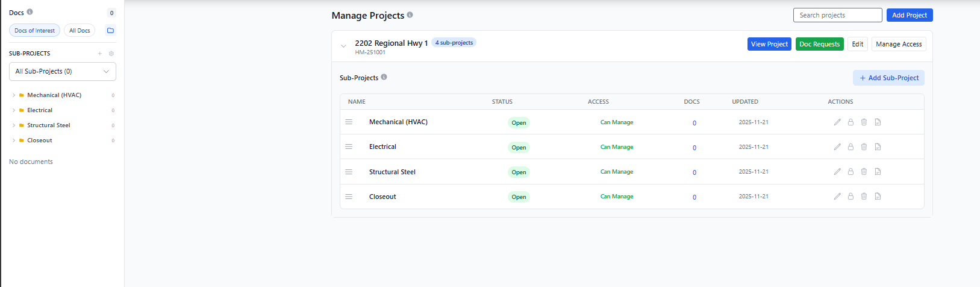Image resolution: width=980 pixels, height=287 pixels.
Task: Click the lock icon in Electrical row
Action: point(850,147)
